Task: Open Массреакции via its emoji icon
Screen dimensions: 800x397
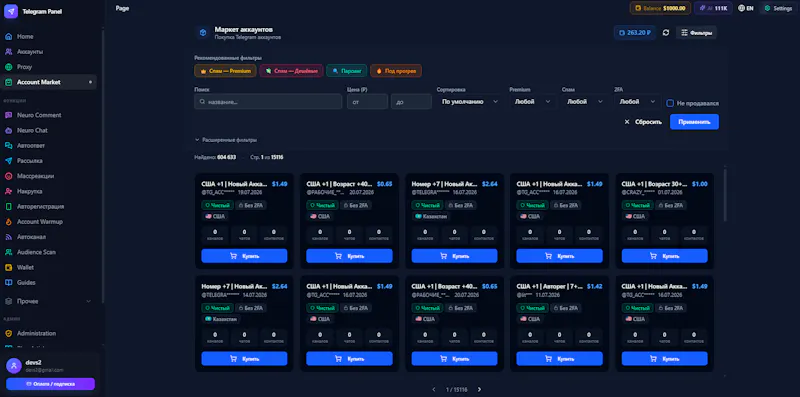Action: [x=8, y=176]
